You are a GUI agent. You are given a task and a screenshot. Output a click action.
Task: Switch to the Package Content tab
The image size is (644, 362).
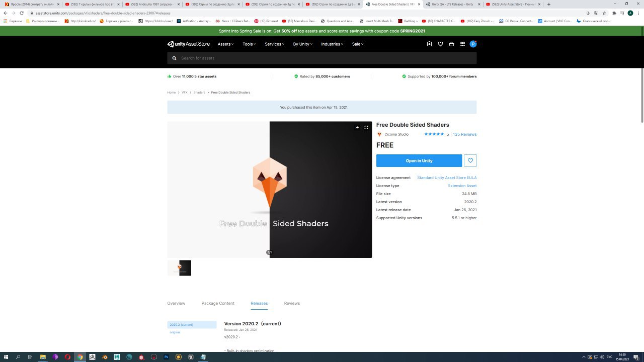(218, 303)
